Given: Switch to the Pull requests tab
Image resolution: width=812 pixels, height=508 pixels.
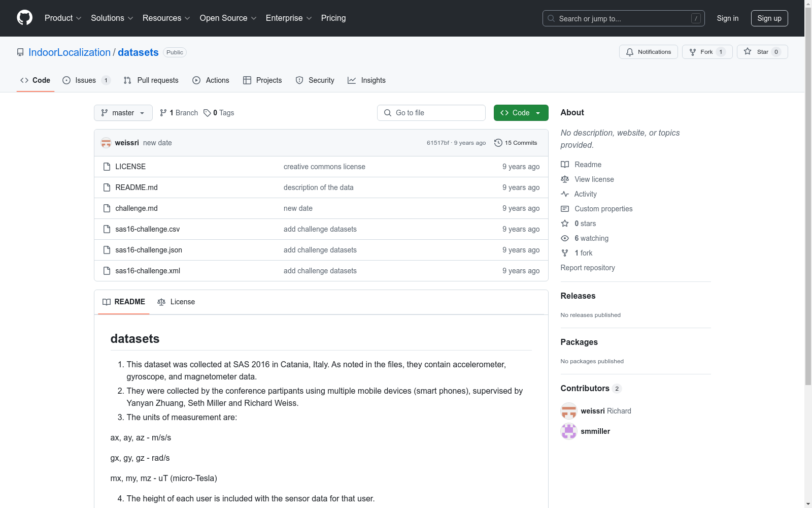Looking at the screenshot, I should coord(151,80).
